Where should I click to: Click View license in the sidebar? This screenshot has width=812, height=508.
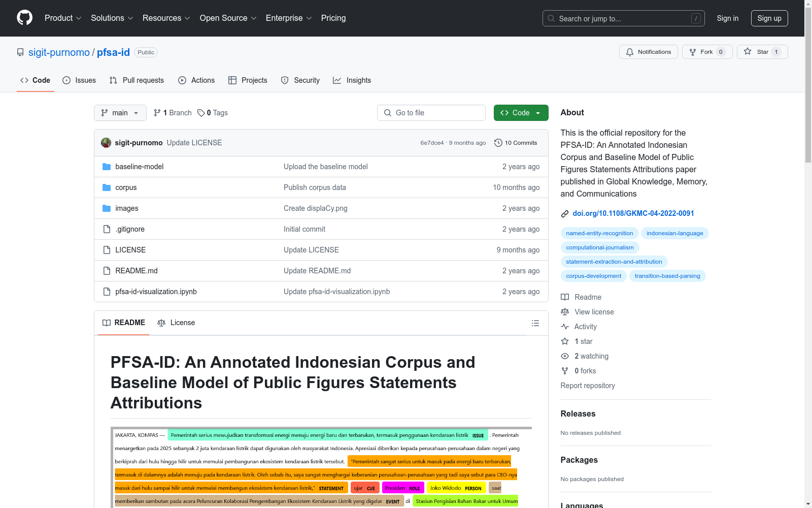coord(587,312)
